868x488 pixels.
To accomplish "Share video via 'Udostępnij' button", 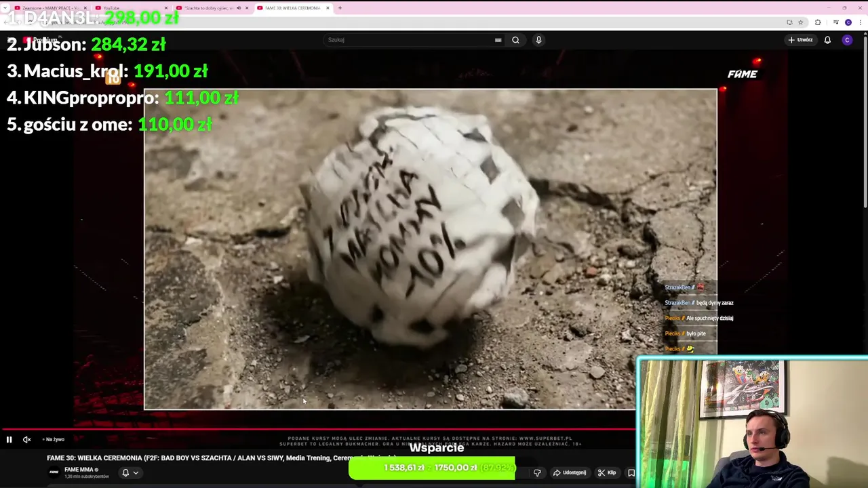I will click(x=570, y=472).
